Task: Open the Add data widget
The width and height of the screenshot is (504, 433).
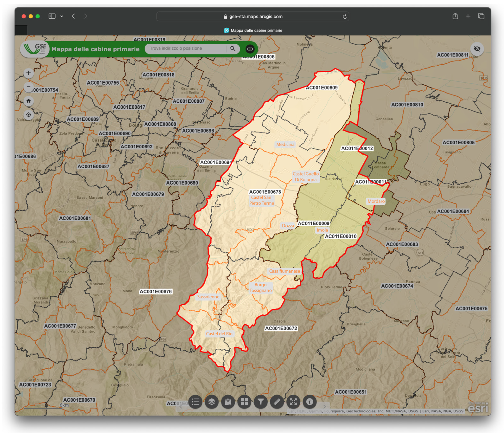Action: (228, 402)
